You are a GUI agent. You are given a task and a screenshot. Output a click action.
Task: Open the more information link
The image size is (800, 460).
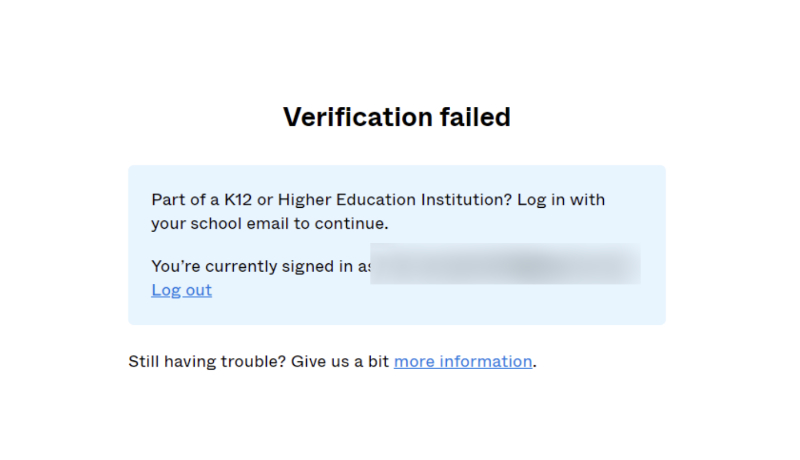[462, 361]
